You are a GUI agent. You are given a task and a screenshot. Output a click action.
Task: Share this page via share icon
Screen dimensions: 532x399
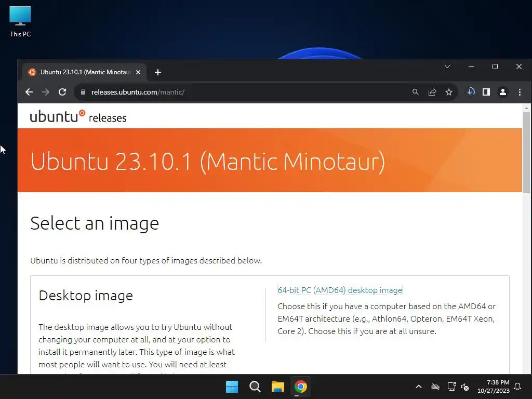[x=432, y=92]
